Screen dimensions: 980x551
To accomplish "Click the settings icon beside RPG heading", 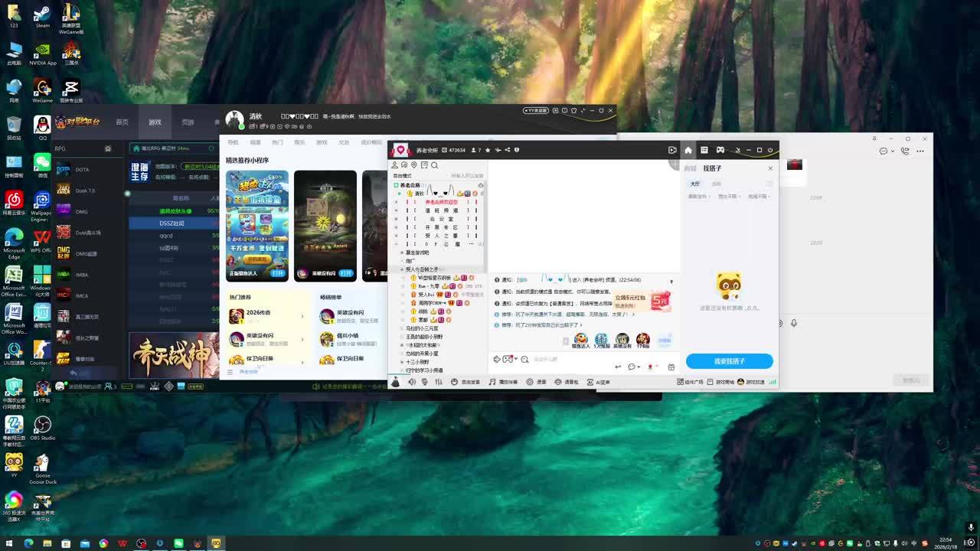I will (108, 148).
